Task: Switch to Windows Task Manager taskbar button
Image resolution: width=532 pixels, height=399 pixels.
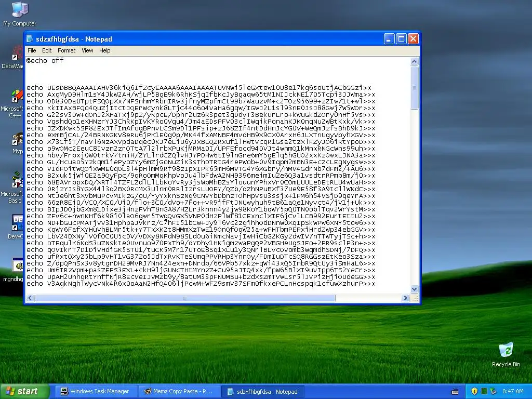Action: click(x=96, y=391)
